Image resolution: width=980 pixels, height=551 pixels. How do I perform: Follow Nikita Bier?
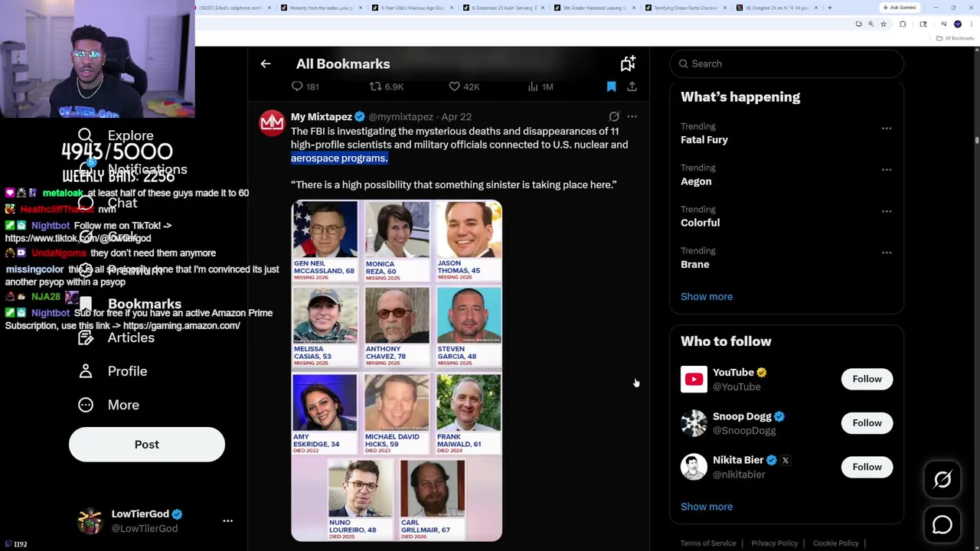867,467
